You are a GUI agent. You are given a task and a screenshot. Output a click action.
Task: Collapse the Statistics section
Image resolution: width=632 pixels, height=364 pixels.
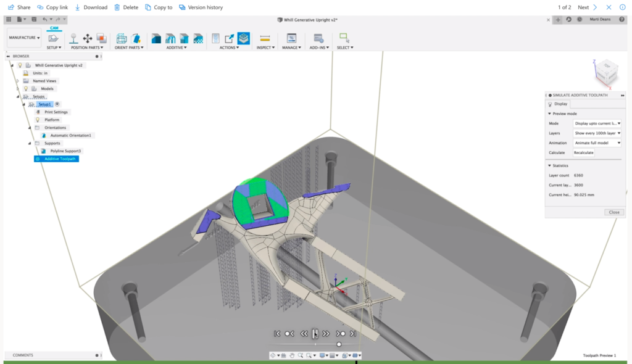click(549, 166)
